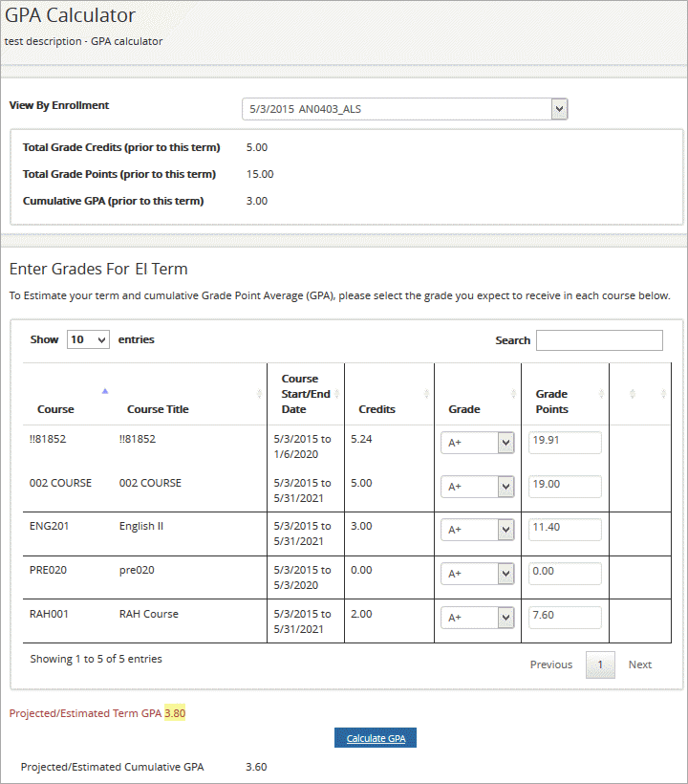Select page 1 in pagination

click(600, 664)
